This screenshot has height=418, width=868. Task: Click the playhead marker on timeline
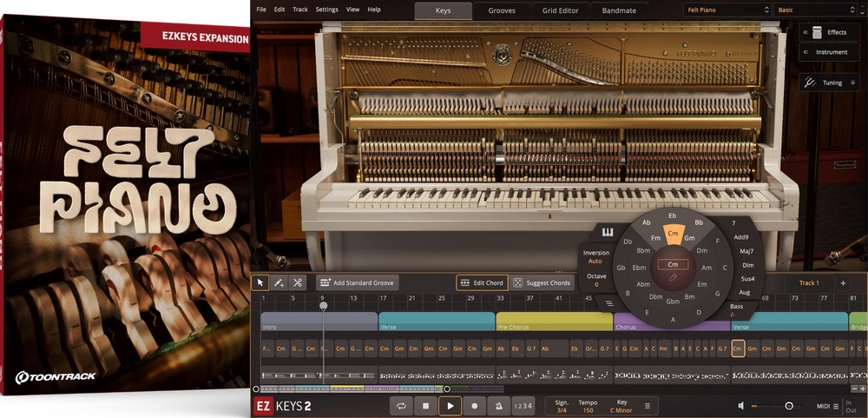point(323,306)
